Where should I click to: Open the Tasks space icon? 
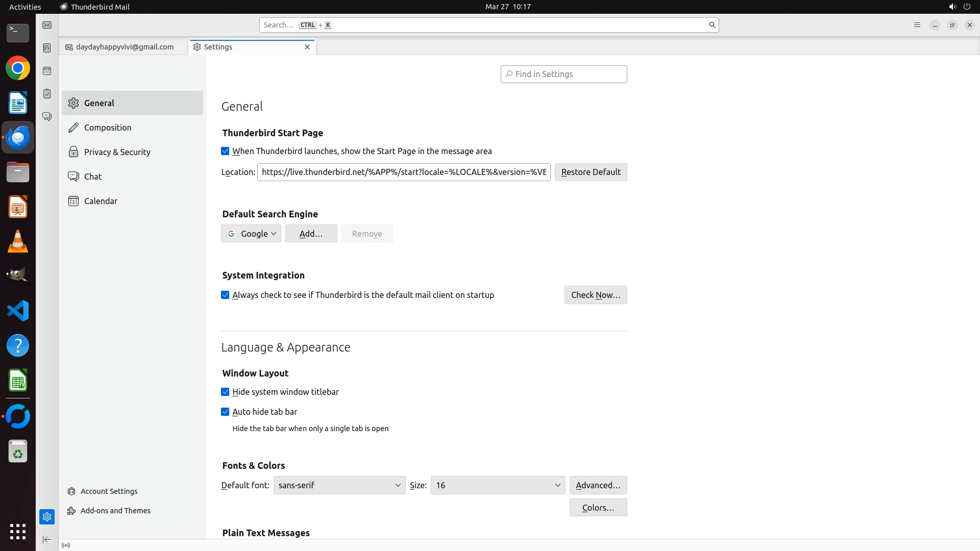(x=47, y=94)
